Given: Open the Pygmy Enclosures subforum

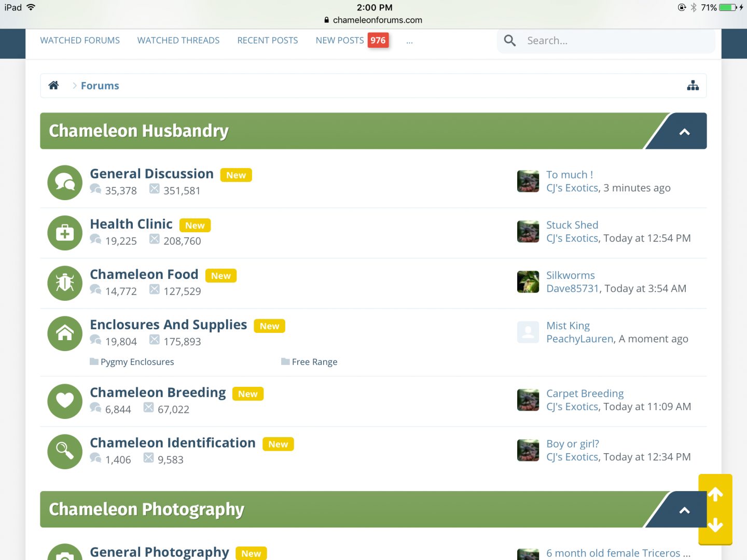Looking at the screenshot, I should click(x=137, y=362).
